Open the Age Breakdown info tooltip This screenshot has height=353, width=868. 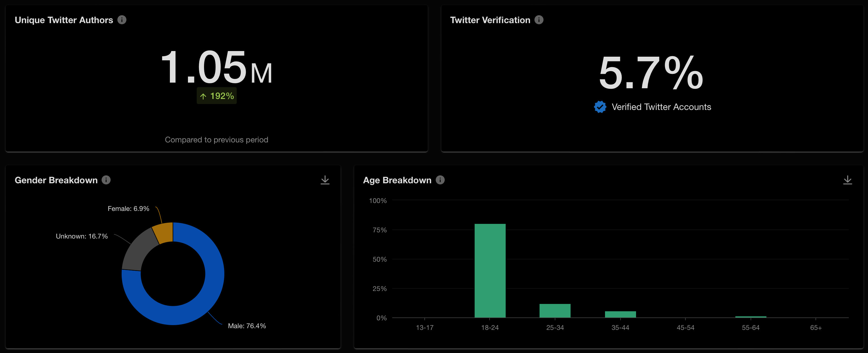(x=440, y=180)
